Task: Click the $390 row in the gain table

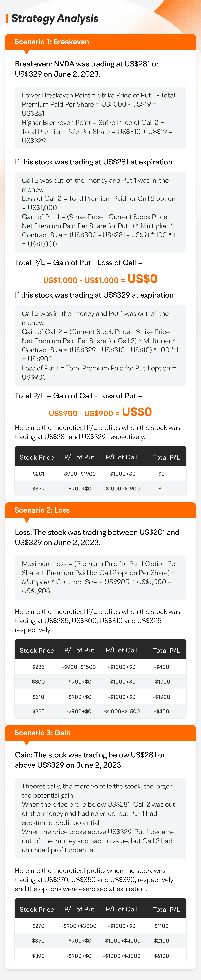Action: (x=100, y=956)
